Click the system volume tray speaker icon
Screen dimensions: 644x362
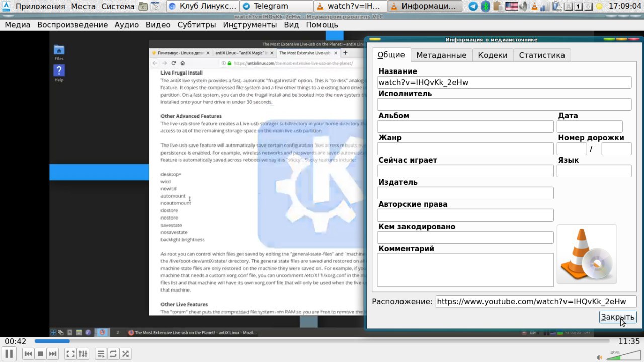point(524,6)
